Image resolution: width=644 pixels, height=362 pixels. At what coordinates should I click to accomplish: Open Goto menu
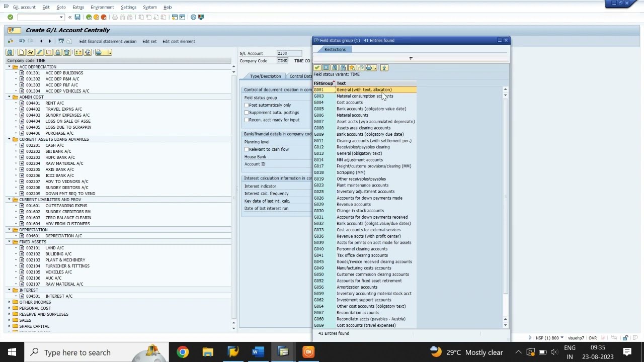point(61,7)
